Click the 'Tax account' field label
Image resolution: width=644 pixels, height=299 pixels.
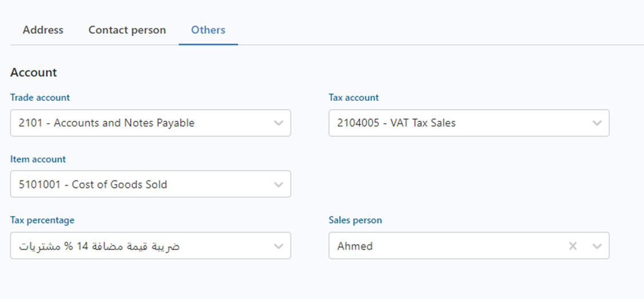pos(354,97)
